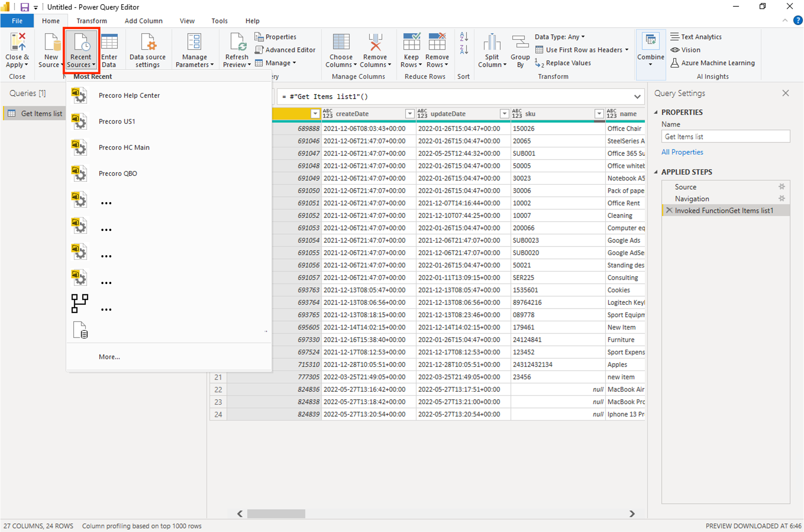Select the Navigation applied step

pos(725,198)
